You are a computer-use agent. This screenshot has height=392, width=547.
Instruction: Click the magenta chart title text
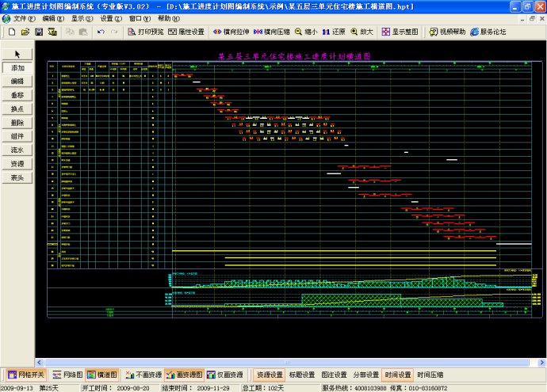(x=294, y=56)
